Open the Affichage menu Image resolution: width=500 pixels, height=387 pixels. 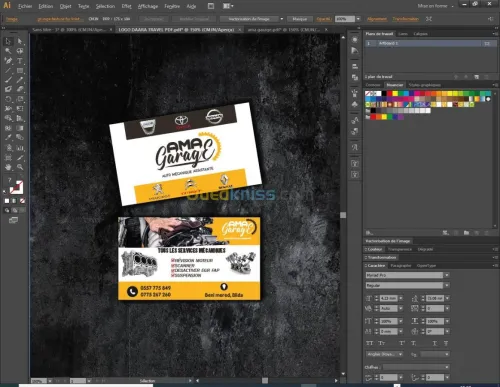click(148, 6)
